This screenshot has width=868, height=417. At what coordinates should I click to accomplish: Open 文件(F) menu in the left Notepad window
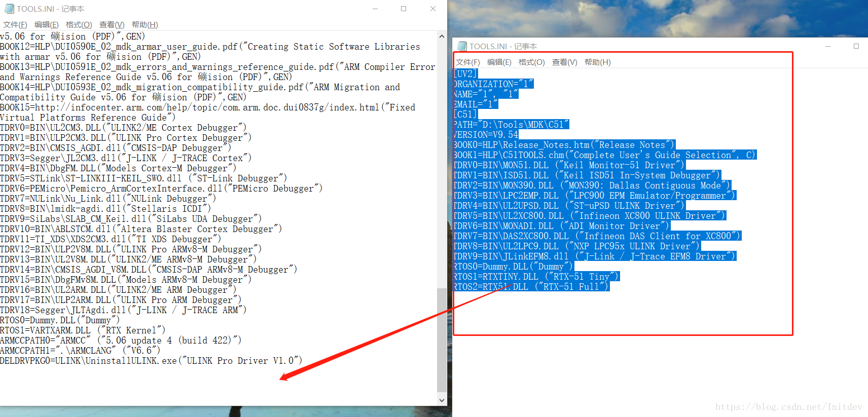(x=15, y=25)
